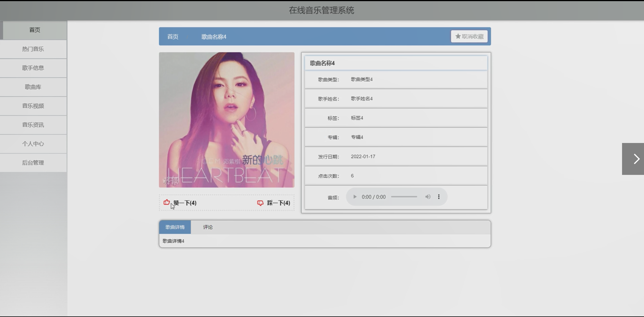Screen dimensions: 644x317
Task: Click the 歌曲名称4 title in the info panel
Action: tap(322, 63)
